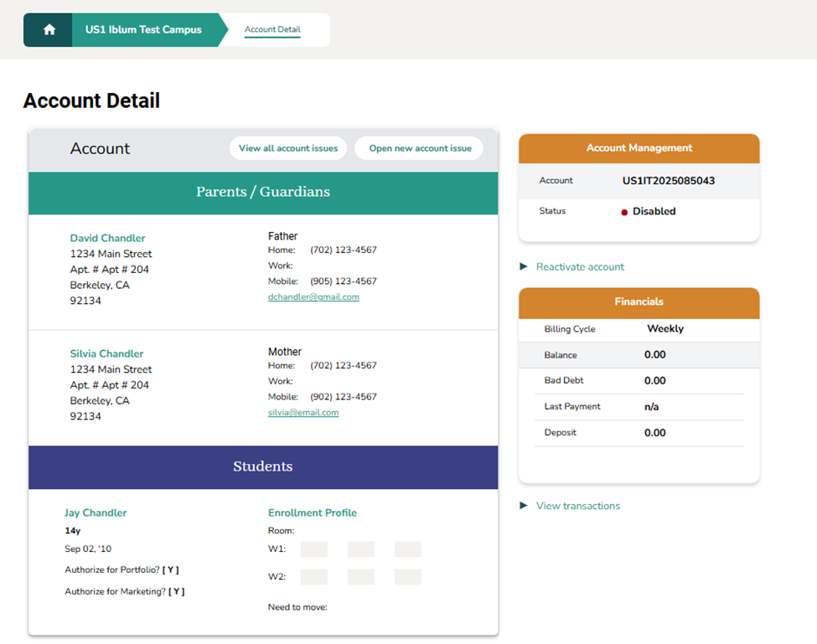
Task: Open Silvia Chandler's profile link
Action: tap(106, 353)
